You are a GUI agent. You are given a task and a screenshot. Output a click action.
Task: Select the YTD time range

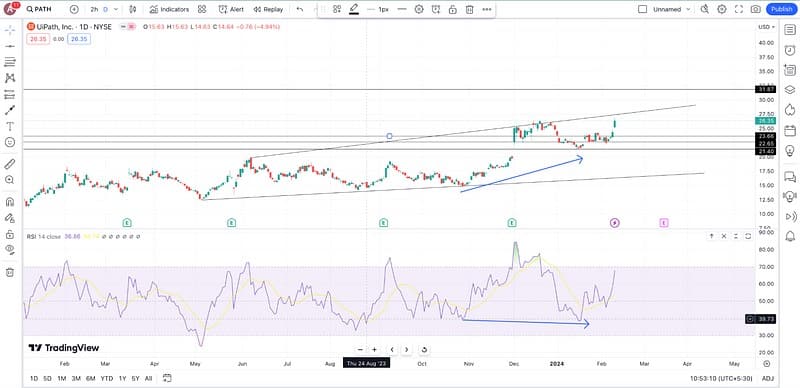tap(107, 378)
